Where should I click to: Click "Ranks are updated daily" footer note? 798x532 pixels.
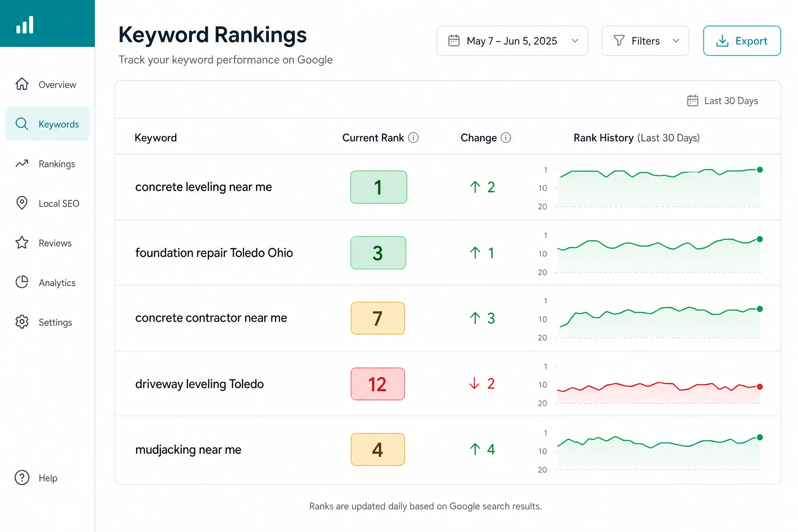click(425, 506)
